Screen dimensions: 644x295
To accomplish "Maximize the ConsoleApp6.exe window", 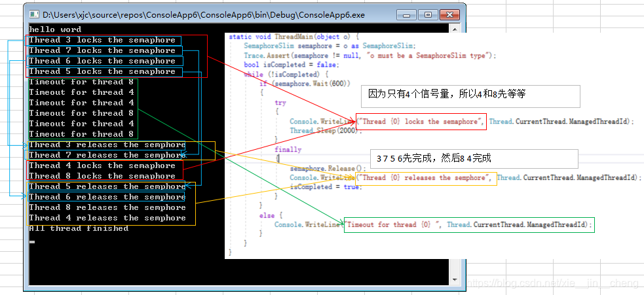I will (x=428, y=15).
